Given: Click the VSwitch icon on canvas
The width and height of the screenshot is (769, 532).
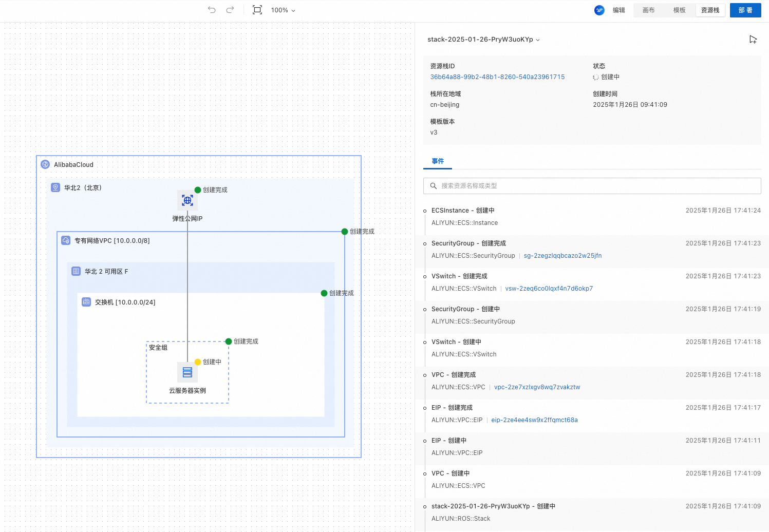Looking at the screenshot, I should 86,302.
